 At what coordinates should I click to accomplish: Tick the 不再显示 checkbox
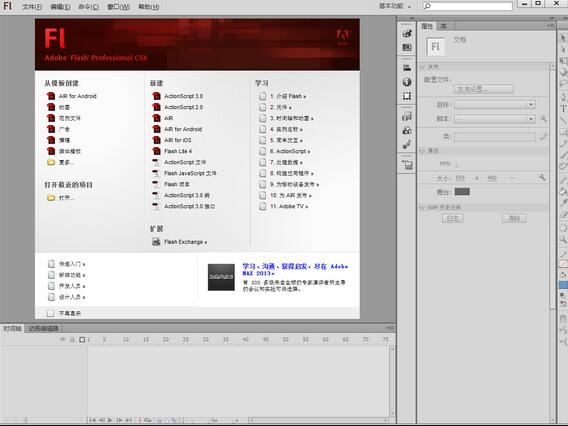click(x=50, y=313)
